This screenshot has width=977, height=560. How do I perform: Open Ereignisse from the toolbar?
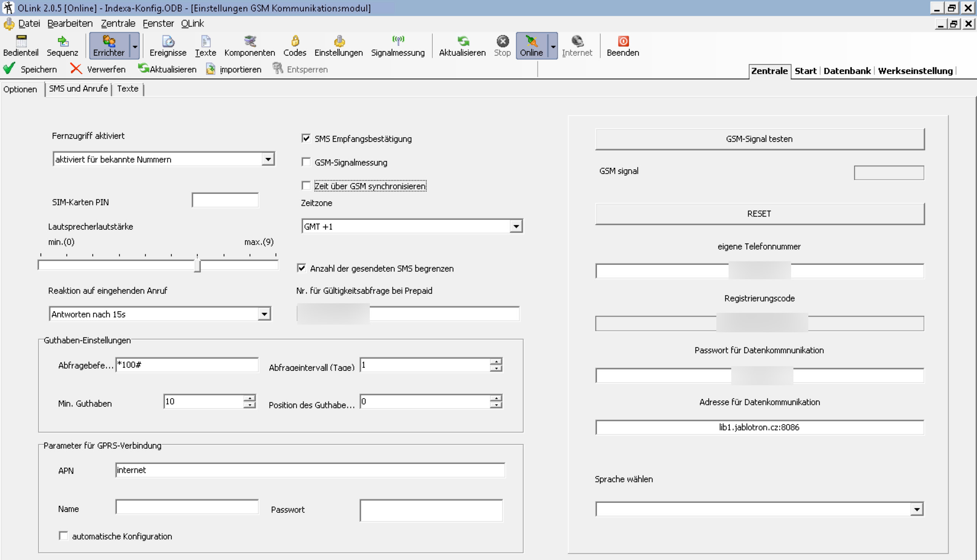pos(168,45)
